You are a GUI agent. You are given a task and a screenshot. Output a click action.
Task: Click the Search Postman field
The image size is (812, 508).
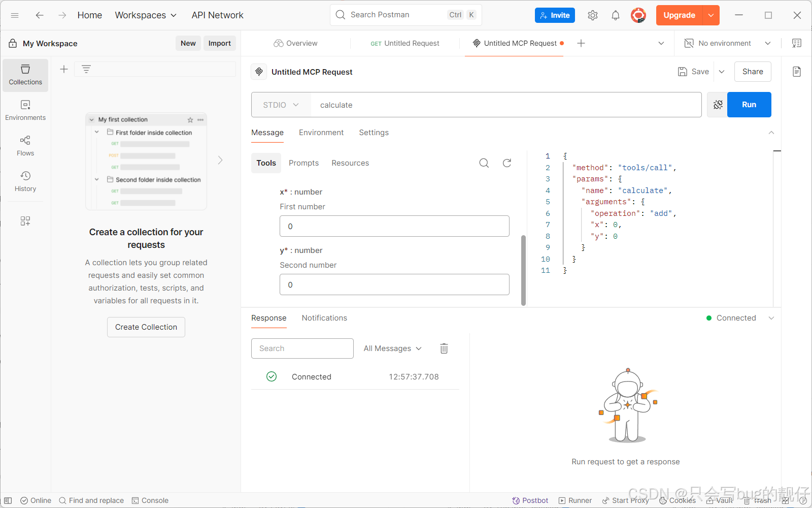[x=405, y=15]
